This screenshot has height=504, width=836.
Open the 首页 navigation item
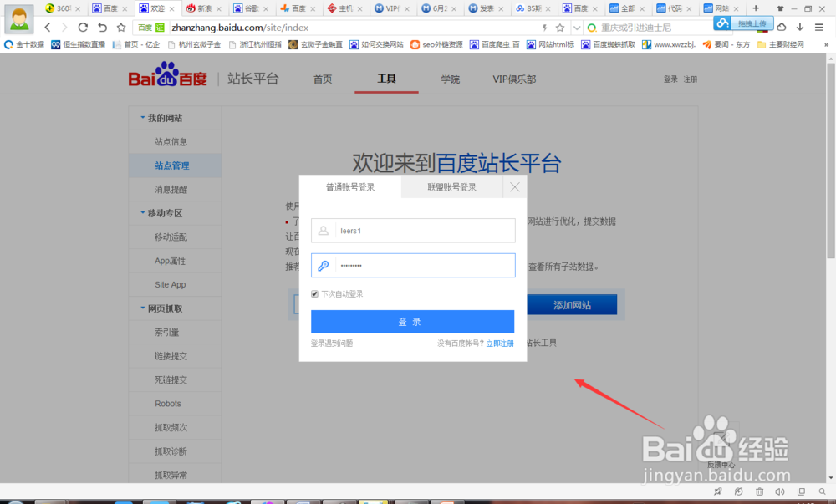(323, 79)
